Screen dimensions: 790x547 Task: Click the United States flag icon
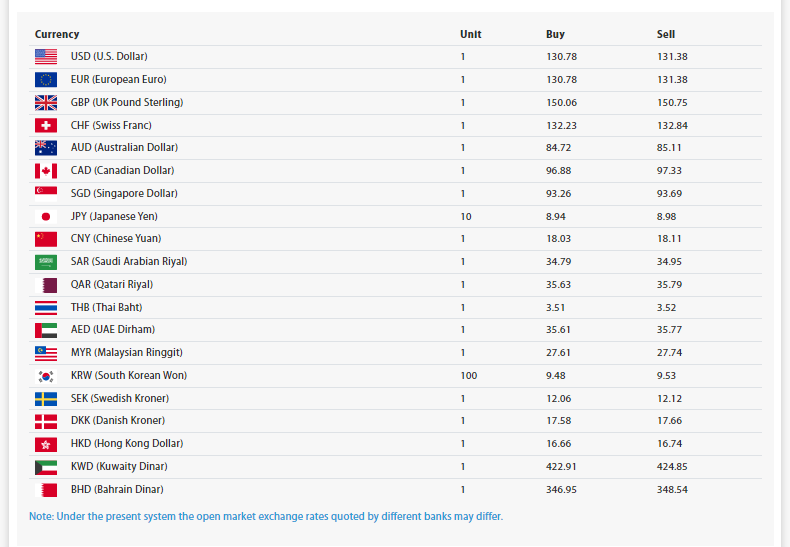point(46,57)
